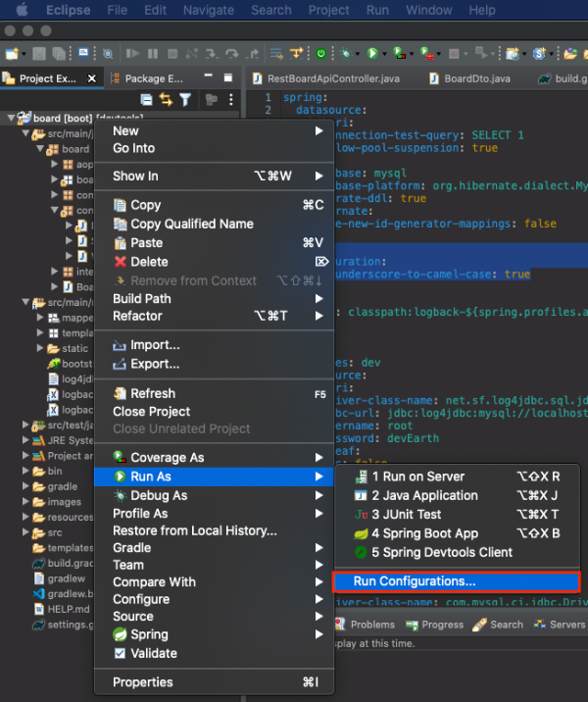Open the Run menu in menu bar
Viewport: 588px width, 702px height.
(x=377, y=10)
